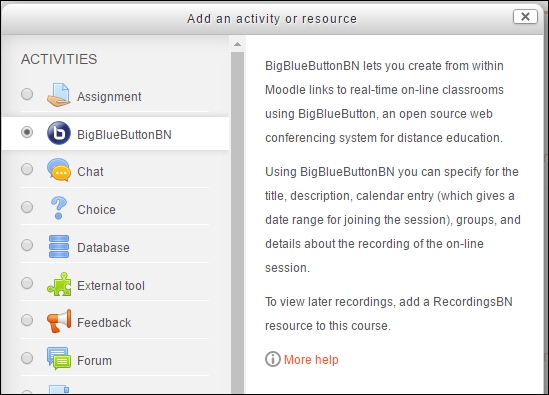Click the info icon beside More help
The image size is (549, 395).
tap(272, 359)
